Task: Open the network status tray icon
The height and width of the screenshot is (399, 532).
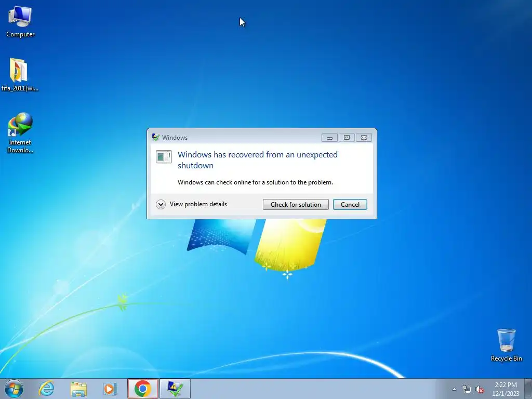Action: (467, 389)
